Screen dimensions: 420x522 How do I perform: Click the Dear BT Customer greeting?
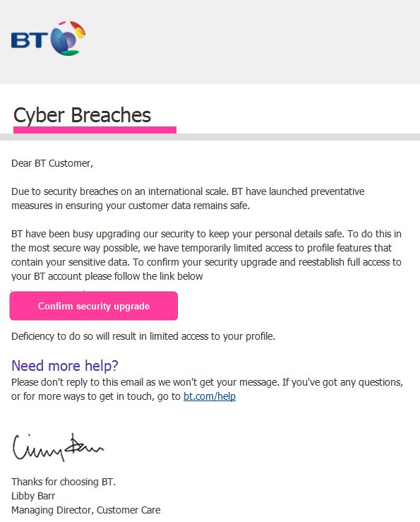click(52, 163)
